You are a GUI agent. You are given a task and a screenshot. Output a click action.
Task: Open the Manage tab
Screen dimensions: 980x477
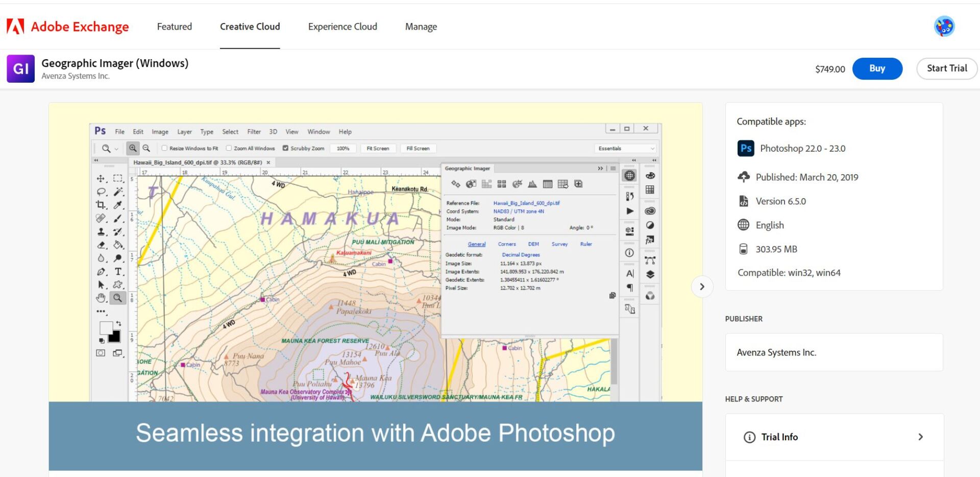pyautogui.click(x=421, y=27)
